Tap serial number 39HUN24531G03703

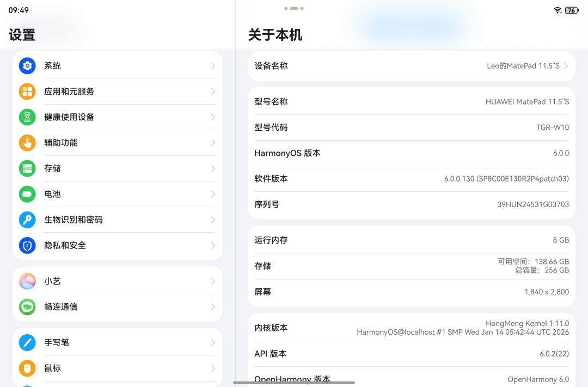click(x=533, y=204)
